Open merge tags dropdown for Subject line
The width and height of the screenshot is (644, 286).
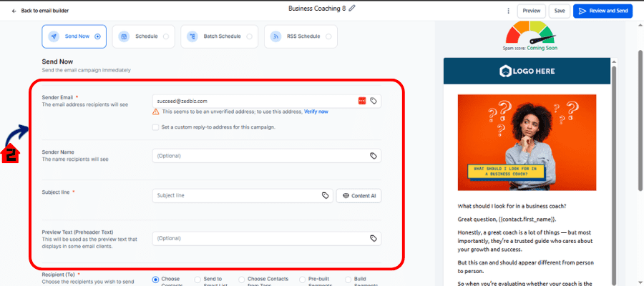click(x=325, y=195)
